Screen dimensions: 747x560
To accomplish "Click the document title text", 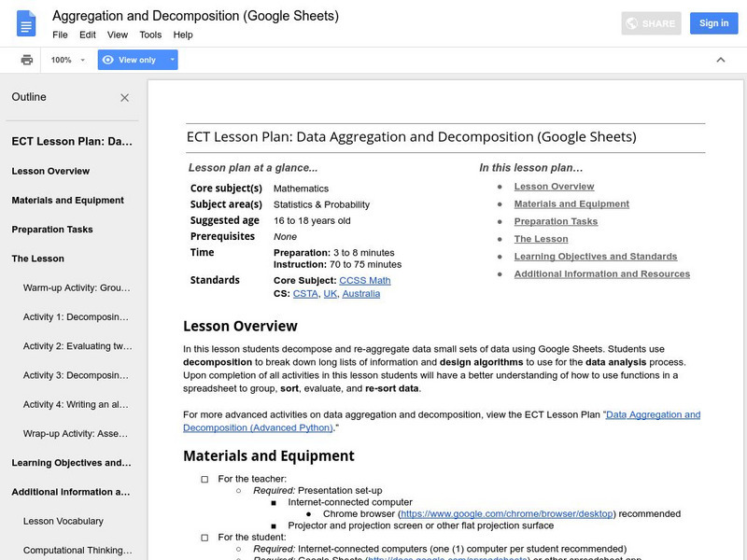I will coord(195,16).
